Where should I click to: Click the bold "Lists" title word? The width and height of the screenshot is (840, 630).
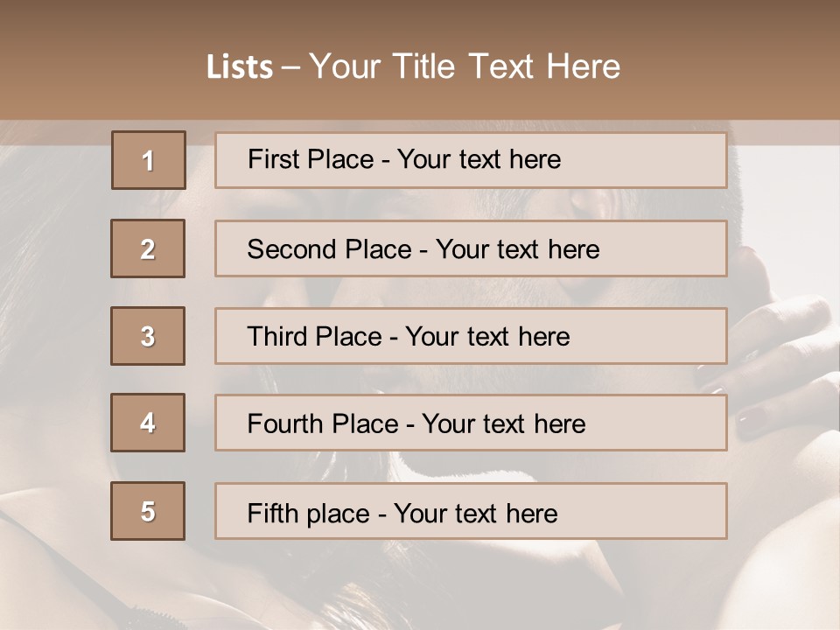(x=240, y=67)
